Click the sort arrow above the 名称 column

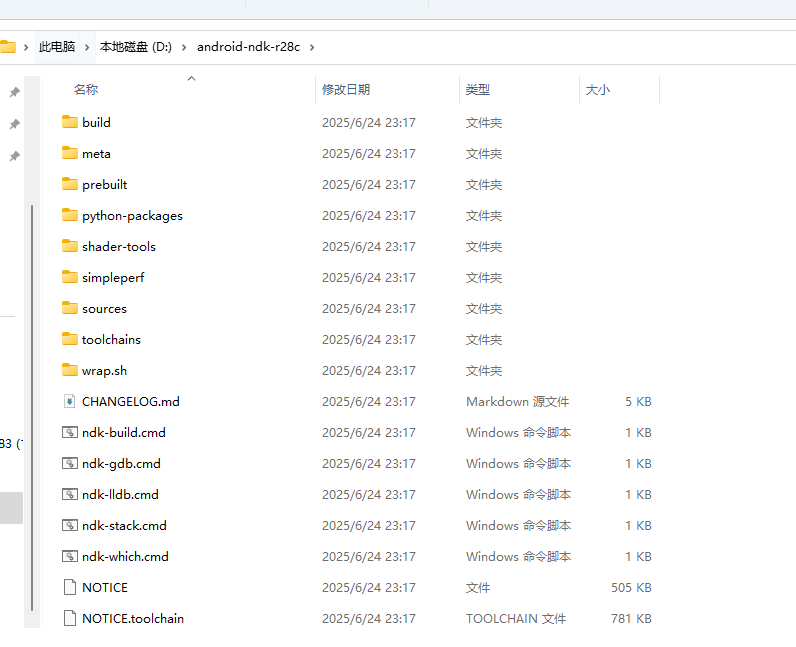point(191,78)
